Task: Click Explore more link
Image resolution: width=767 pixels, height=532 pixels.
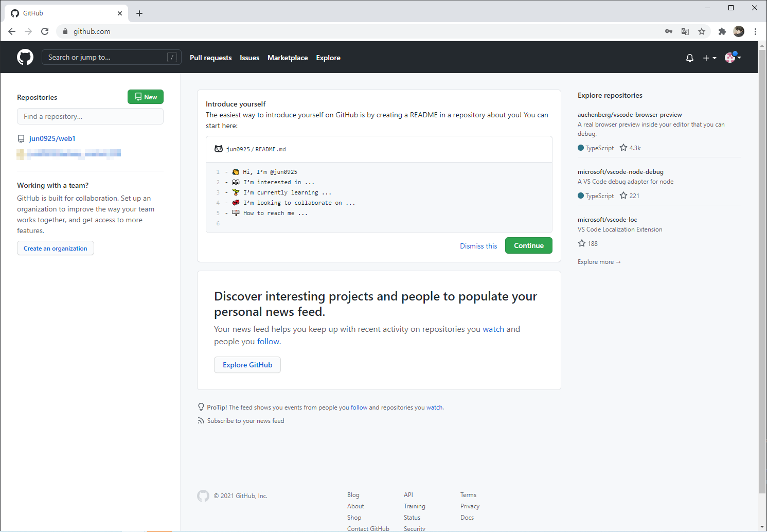Action: coord(599,262)
